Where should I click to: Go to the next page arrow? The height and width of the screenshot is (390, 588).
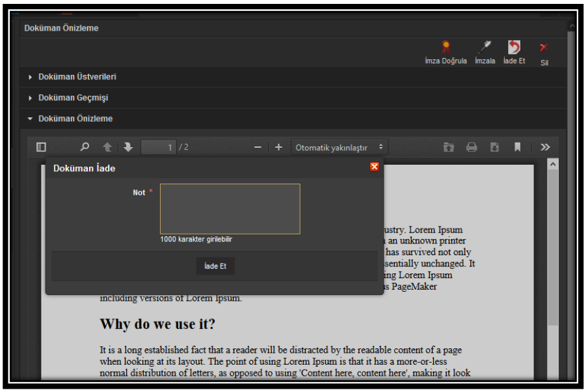tap(128, 147)
